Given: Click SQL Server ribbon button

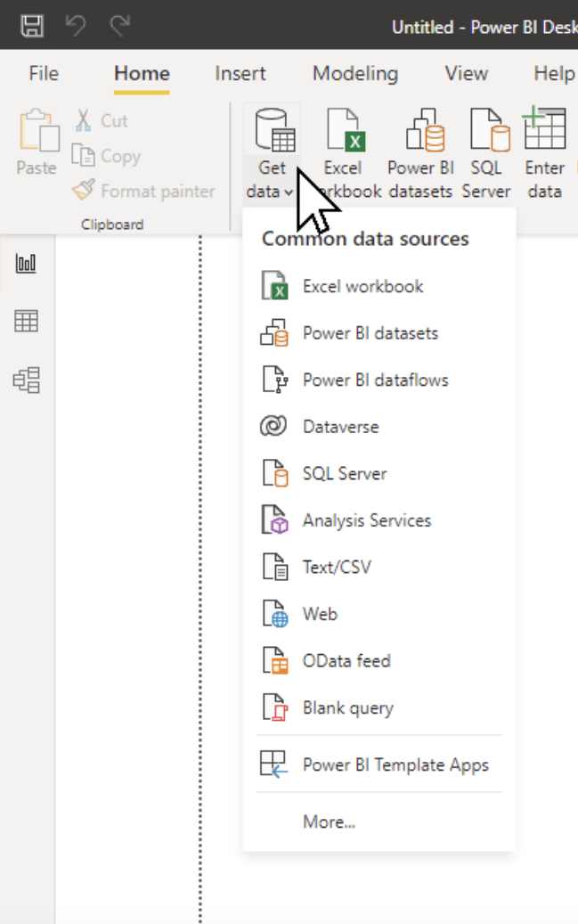Looking at the screenshot, I should coord(486,154).
